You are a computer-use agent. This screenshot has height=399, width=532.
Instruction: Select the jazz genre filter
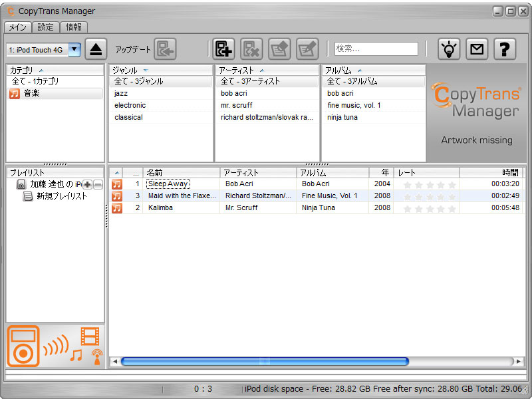point(121,93)
